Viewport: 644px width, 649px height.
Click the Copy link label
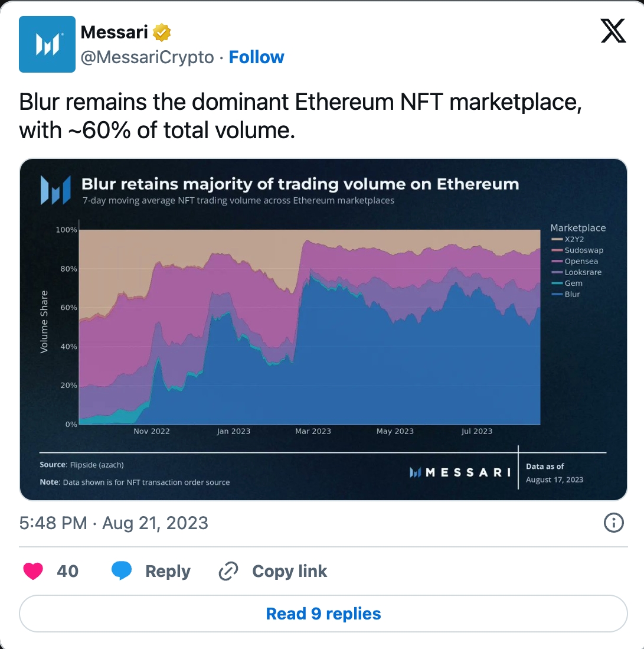click(x=289, y=571)
